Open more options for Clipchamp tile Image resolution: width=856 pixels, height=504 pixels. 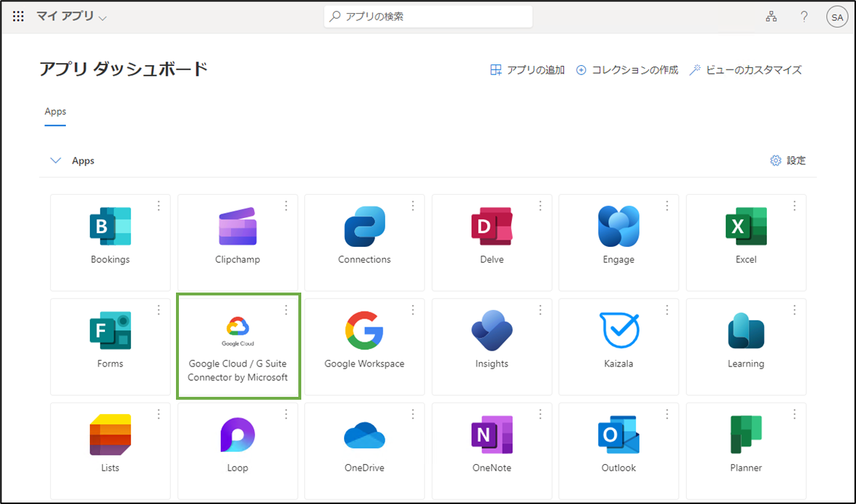(286, 206)
